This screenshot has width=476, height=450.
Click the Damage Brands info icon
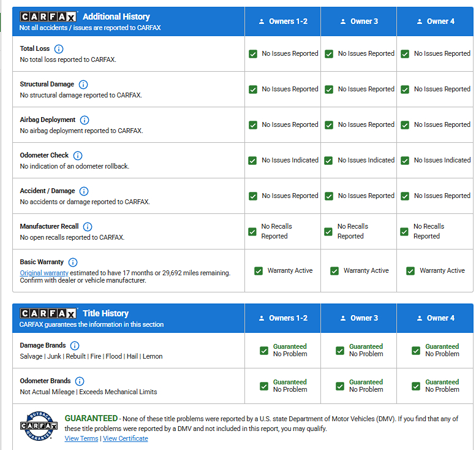75,346
